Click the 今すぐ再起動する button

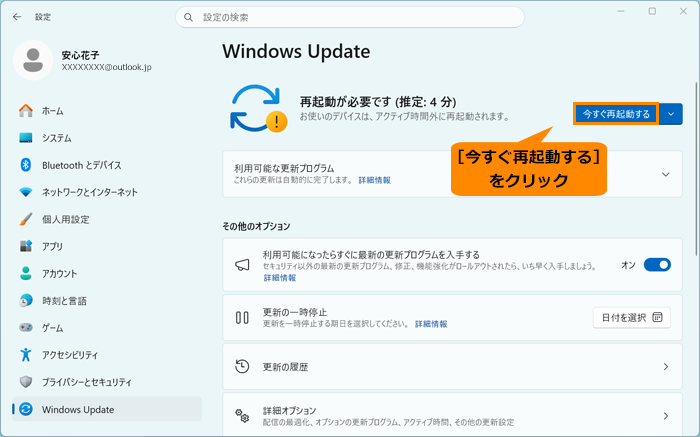pyautogui.click(x=616, y=114)
